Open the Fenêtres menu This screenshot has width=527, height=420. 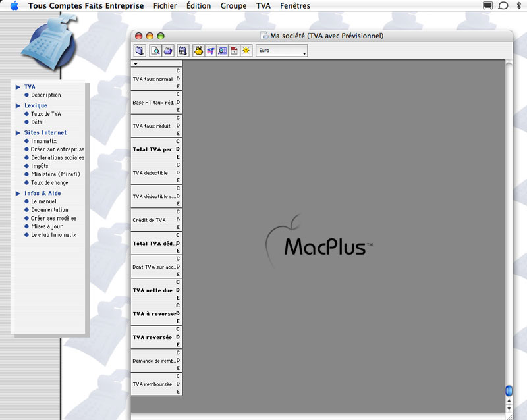coord(295,6)
